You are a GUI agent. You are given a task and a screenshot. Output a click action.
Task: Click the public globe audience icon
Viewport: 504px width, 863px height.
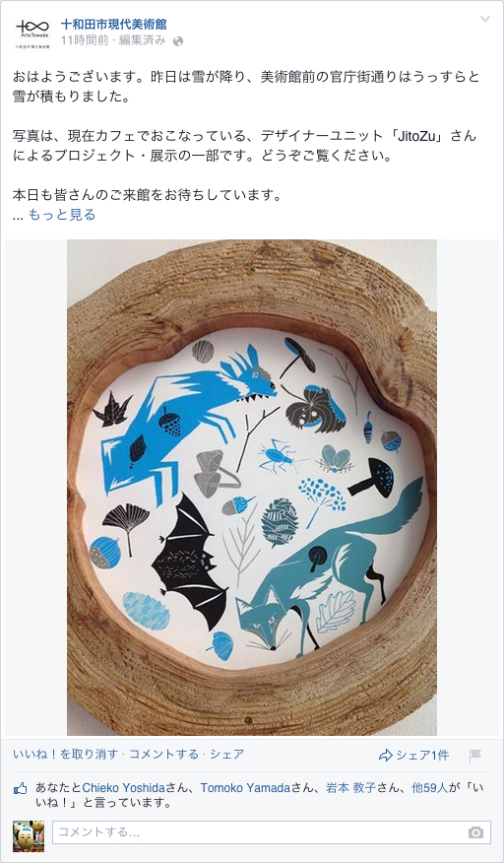(178, 41)
